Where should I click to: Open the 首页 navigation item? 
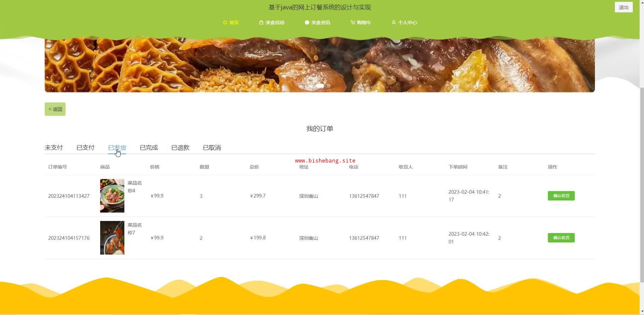coord(231,22)
